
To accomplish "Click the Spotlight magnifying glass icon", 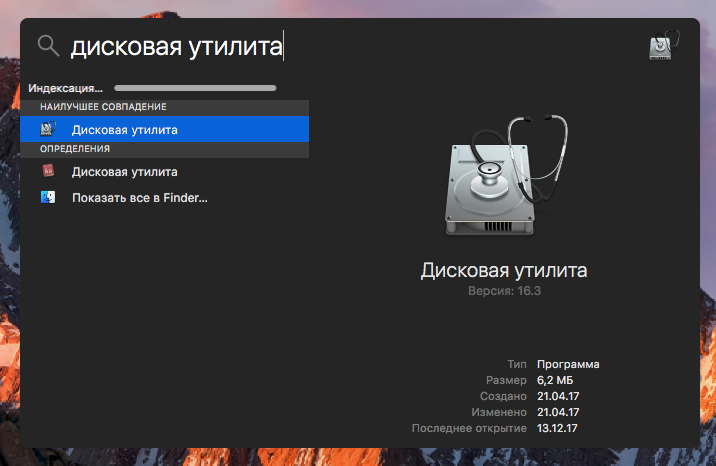I will coord(48,46).
